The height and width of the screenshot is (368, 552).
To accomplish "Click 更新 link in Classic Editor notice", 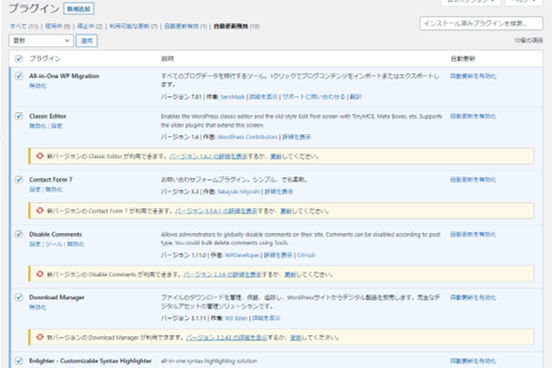I will [276, 156].
